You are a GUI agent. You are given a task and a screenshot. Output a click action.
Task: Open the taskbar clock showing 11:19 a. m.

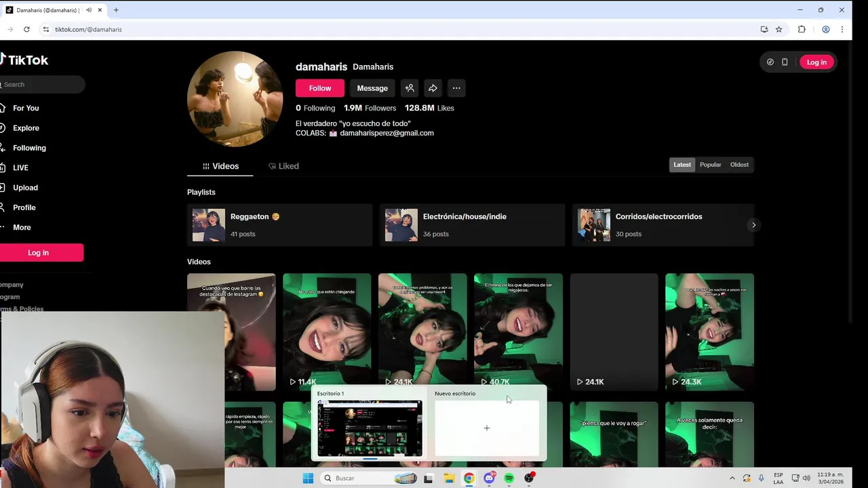click(x=831, y=478)
